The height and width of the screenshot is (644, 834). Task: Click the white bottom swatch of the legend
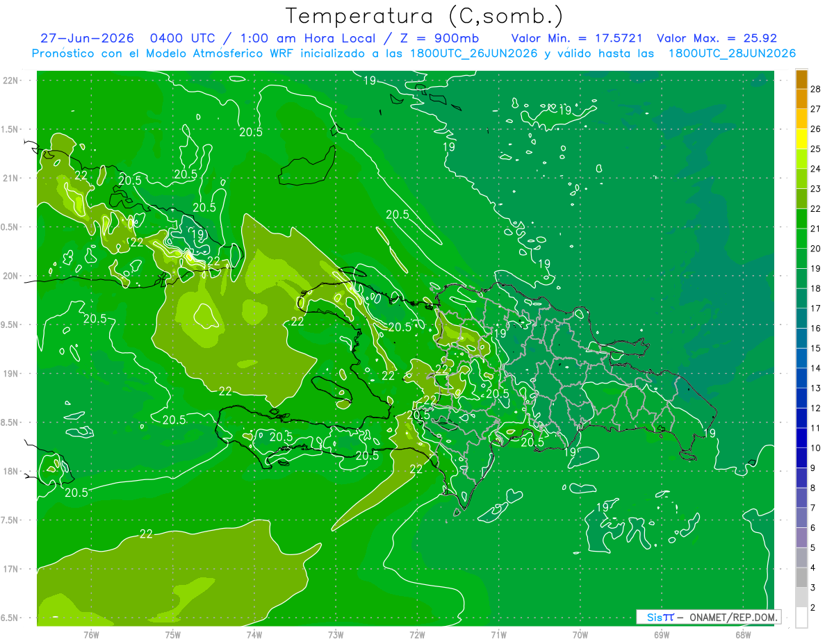801,617
